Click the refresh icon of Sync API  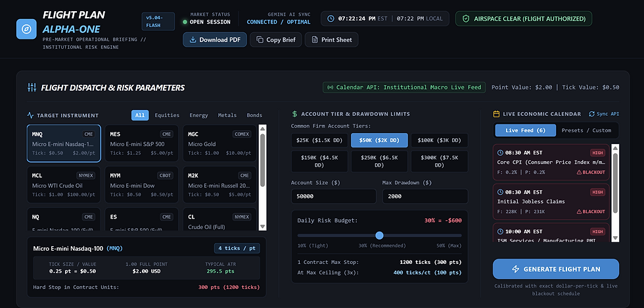pyautogui.click(x=592, y=114)
